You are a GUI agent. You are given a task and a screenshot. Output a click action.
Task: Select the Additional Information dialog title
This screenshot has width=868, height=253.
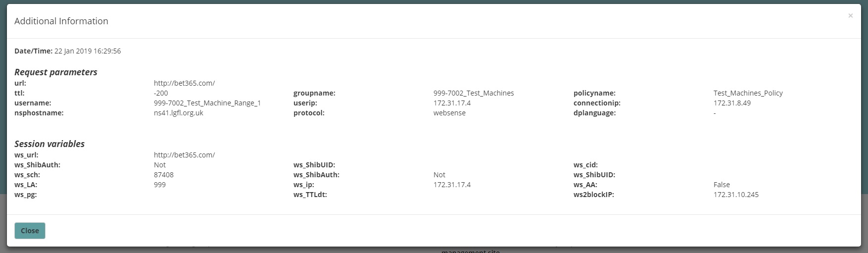[61, 21]
